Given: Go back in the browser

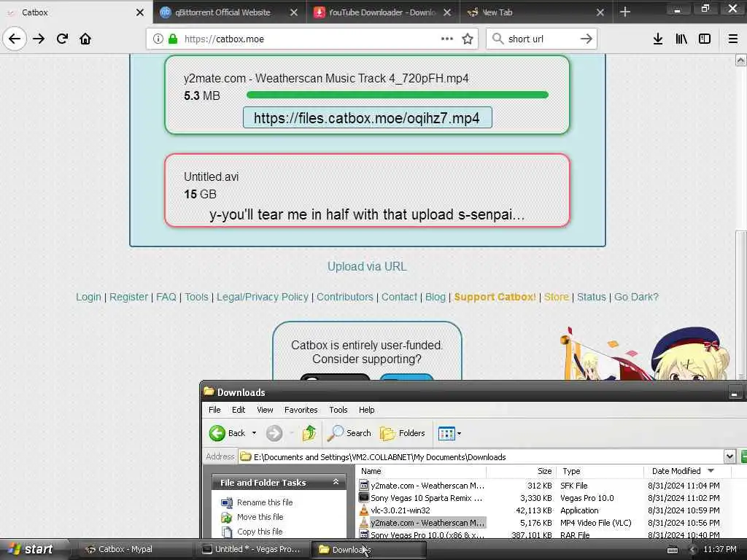Looking at the screenshot, I should point(15,39).
